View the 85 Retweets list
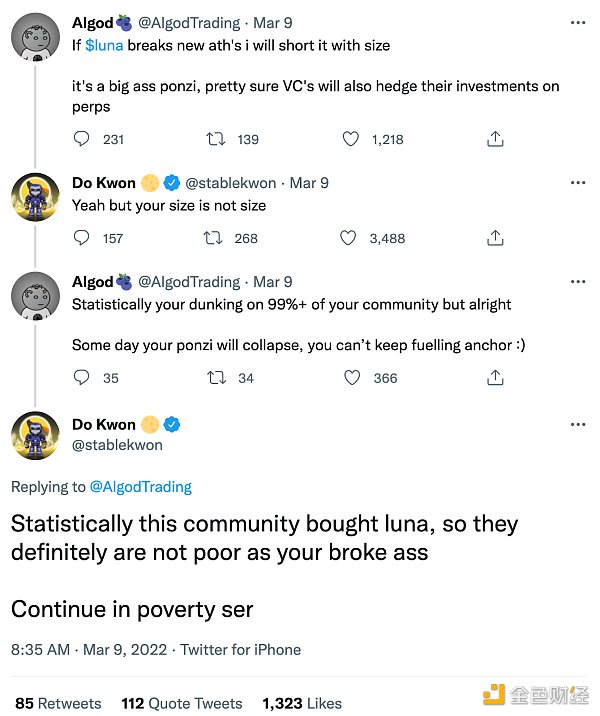This screenshot has height=716, width=600. pos(58,704)
